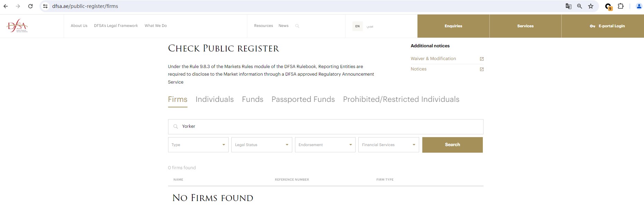Click the translate page icon
This screenshot has height=210, width=644.
[568, 6]
